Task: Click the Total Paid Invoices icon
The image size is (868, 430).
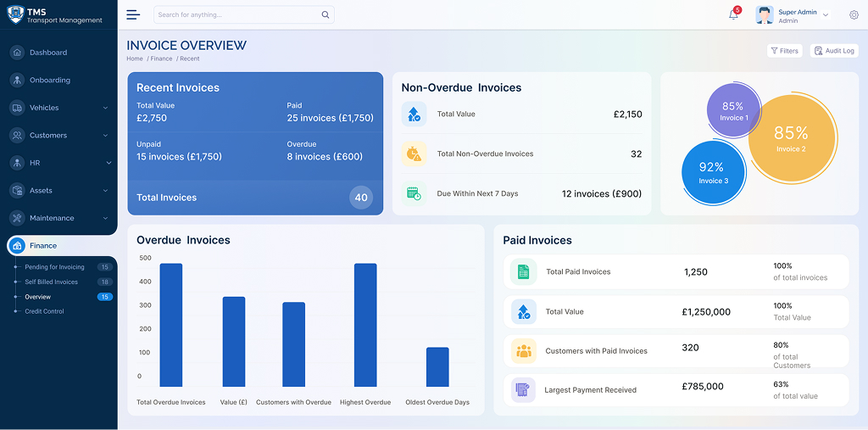Action: pyautogui.click(x=523, y=271)
